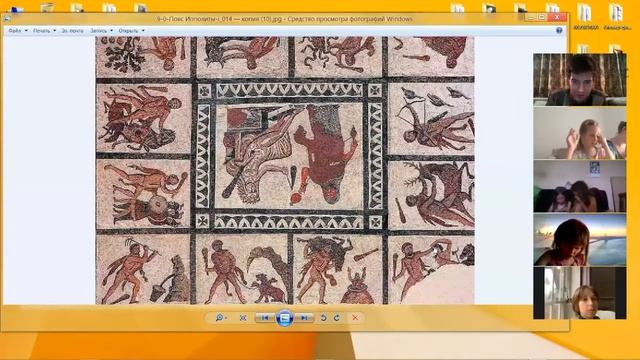Close the photo viewer window
Screen dimensions: 640x360
click(557, 17)
